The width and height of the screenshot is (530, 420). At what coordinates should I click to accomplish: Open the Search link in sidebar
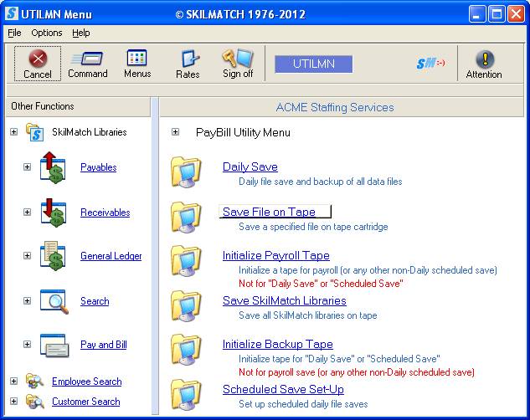(x=95, y=301)
